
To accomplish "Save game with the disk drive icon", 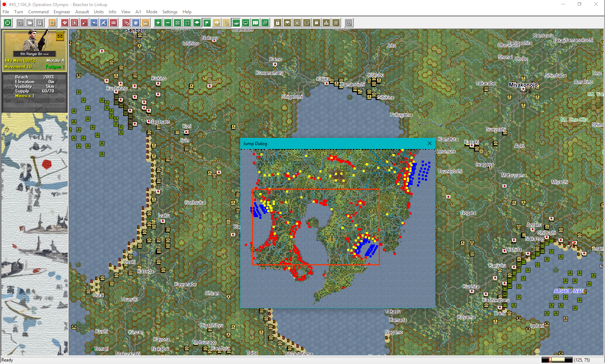I will pyautogui.click(x=40, y=23).
